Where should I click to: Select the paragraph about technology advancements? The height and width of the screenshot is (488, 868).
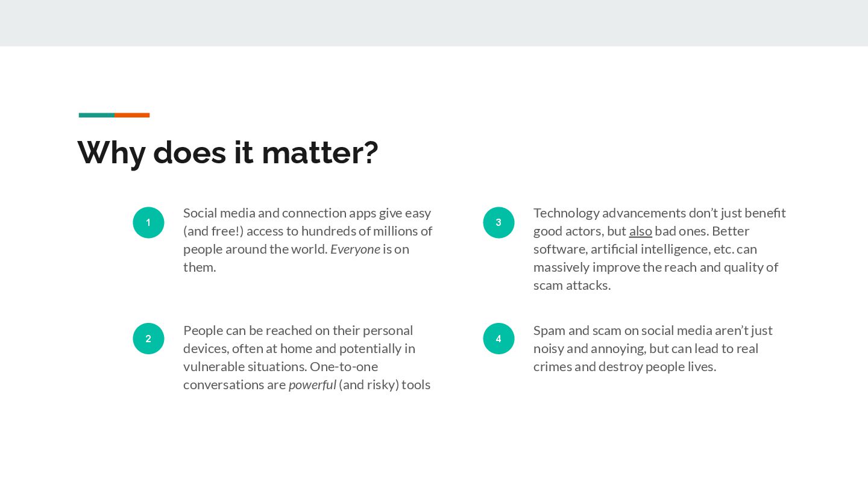click(659, 249)
